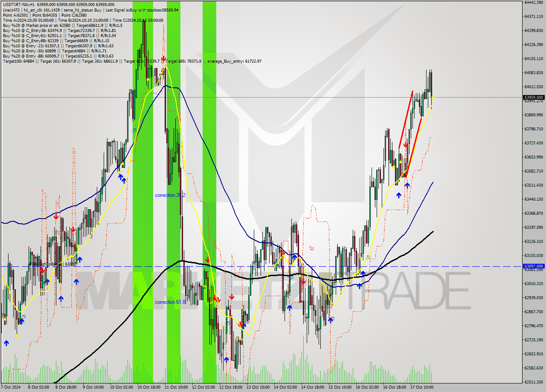Click the 62725.190 price axis label
546x392 pixels.
pos(534,340)
